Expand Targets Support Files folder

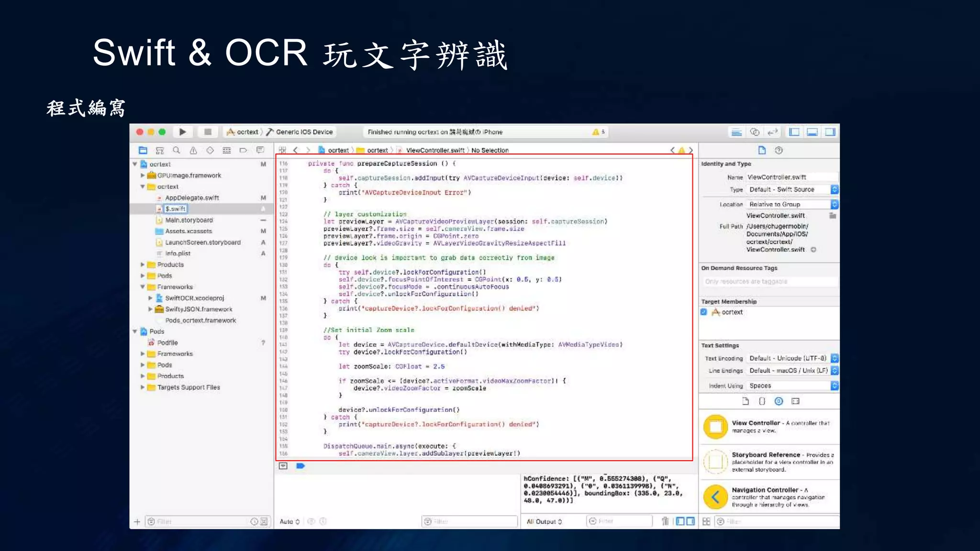143,387
